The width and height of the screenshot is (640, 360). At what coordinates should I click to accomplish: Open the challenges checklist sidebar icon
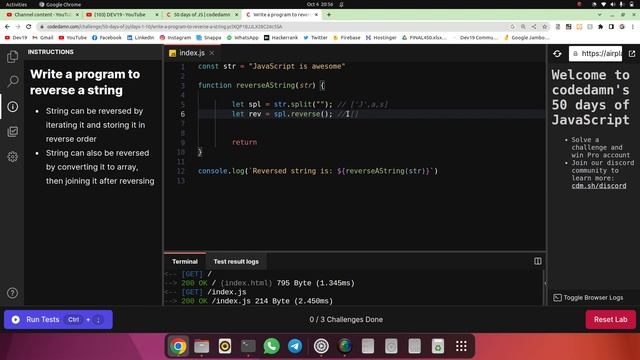pos(13,131)
